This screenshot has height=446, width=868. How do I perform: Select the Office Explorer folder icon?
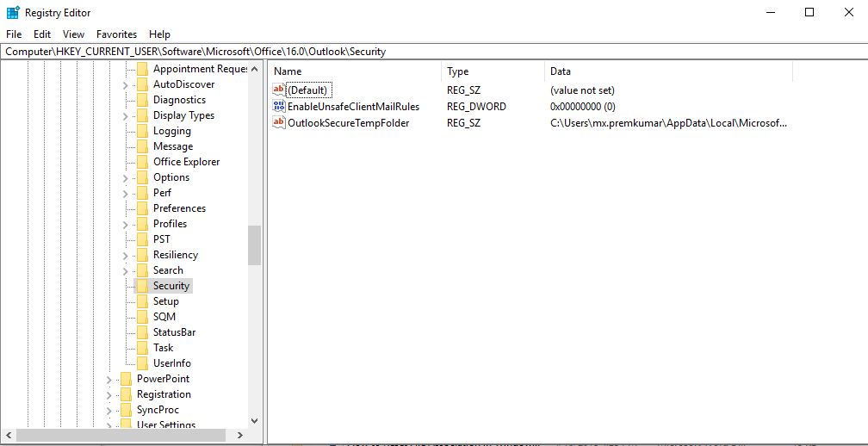pyautogui.click(x=143, y=162)
